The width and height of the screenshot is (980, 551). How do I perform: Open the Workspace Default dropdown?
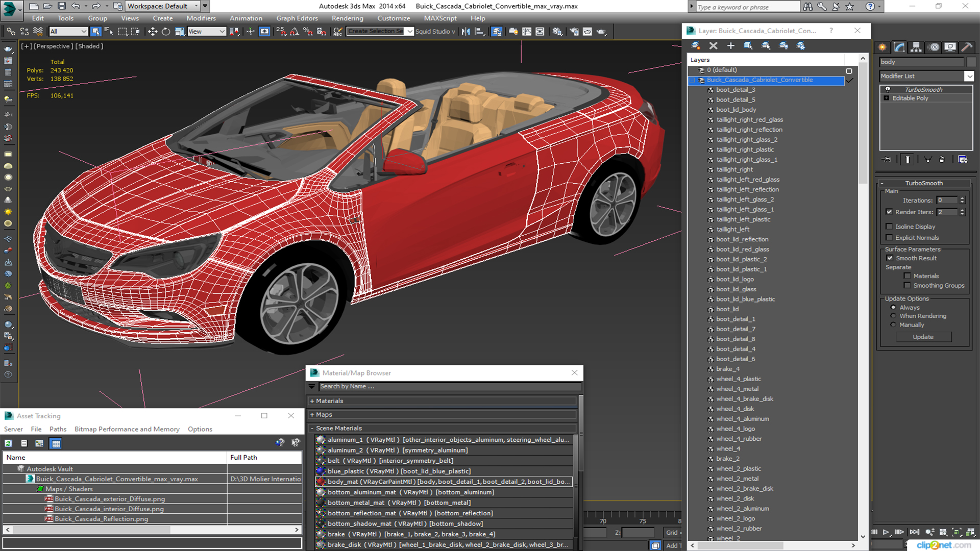click(x=163, y=6)
